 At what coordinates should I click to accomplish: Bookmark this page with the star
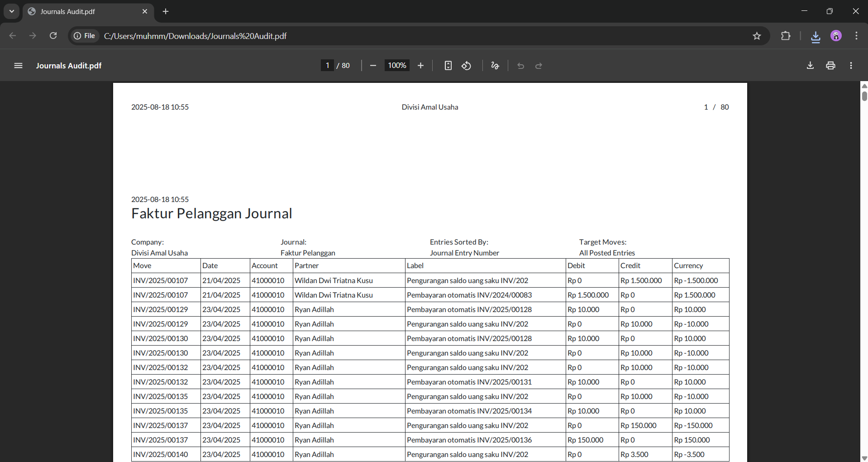757,36
